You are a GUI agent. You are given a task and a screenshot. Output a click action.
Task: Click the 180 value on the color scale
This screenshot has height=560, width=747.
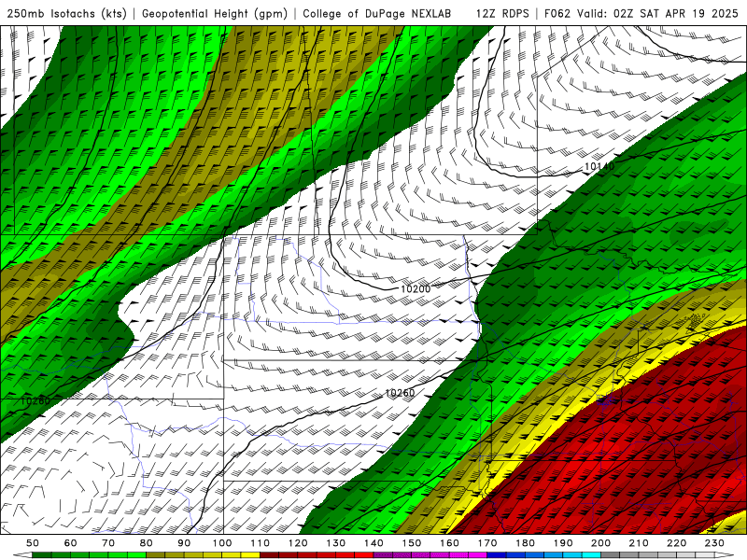point(525,543)
